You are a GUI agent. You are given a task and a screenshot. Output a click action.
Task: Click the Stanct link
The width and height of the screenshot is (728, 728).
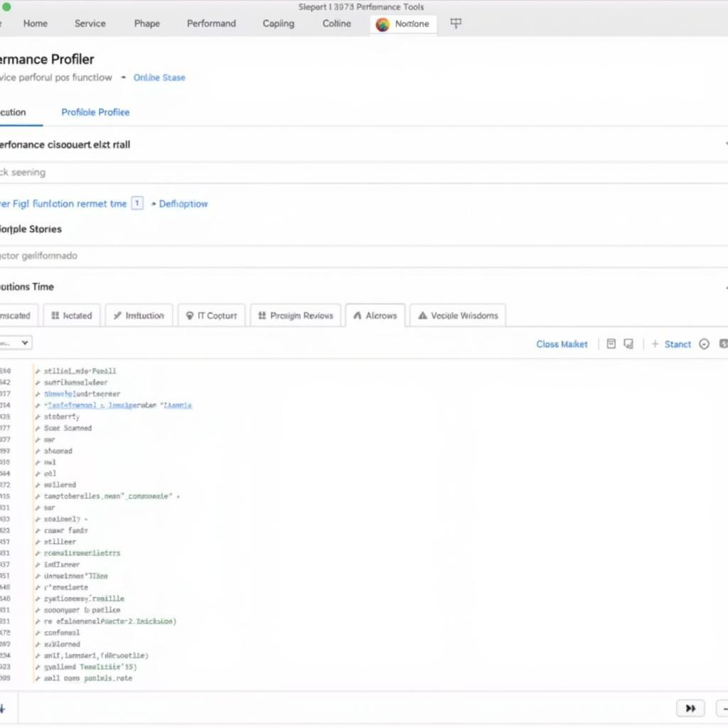point(678,344)
